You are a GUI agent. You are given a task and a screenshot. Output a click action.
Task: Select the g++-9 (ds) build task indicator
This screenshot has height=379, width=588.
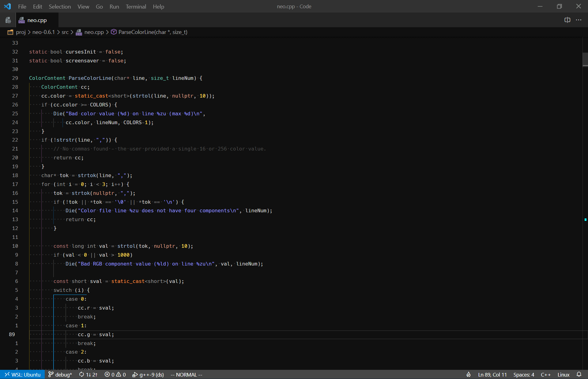[x=148, y=374]
